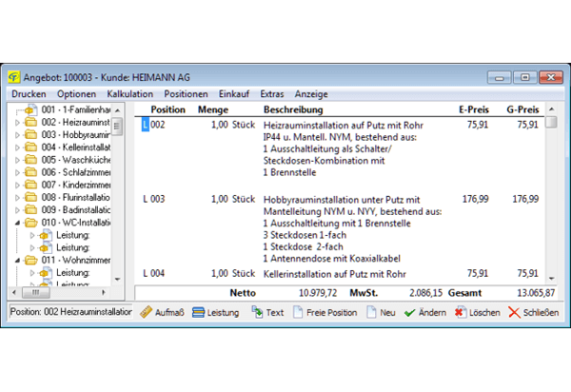
Task: Click the Aufmaß ruler icon
Action: point(146,312)
